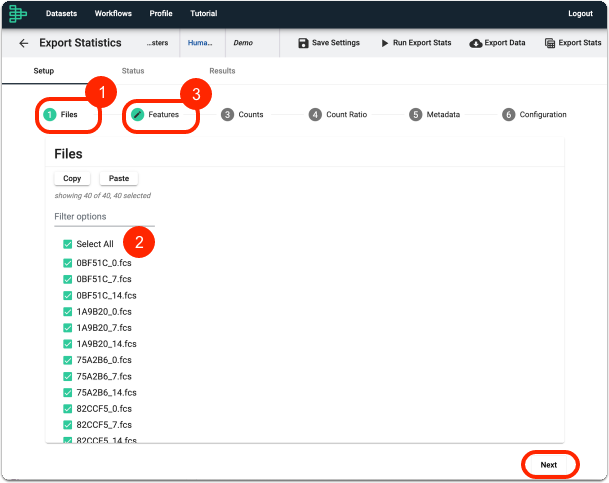Image resolution: width=609 pixels, height=483 pixels.
Task: Go to the Count Ratio step label
Action: point(346,115)
